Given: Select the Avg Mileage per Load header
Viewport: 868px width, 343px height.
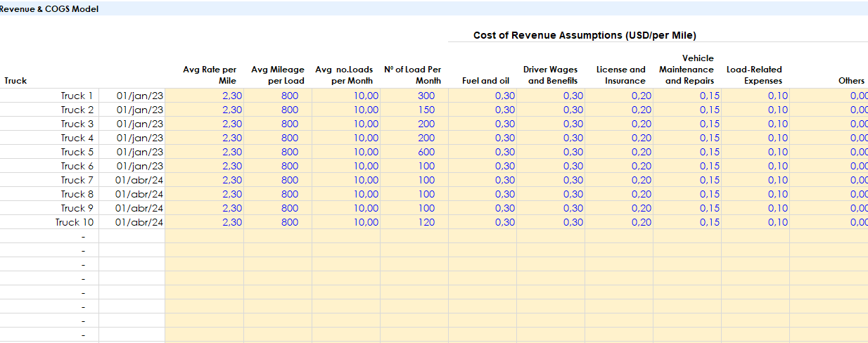Looking at the screenshot, I should click(x=278, y=75).
